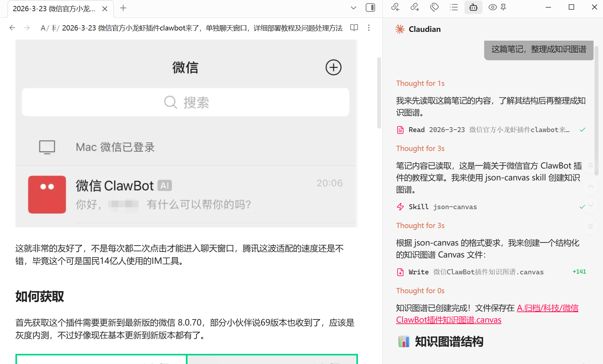Navigate back using the left arrow
Screen dimensions: 603x364
click(12, 28)
